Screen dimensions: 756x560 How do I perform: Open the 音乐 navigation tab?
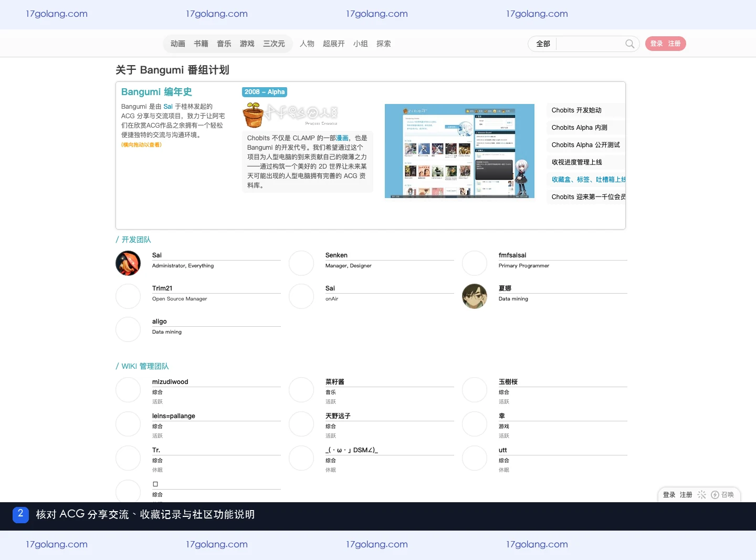pyautogui.click(x=224, y=44)
